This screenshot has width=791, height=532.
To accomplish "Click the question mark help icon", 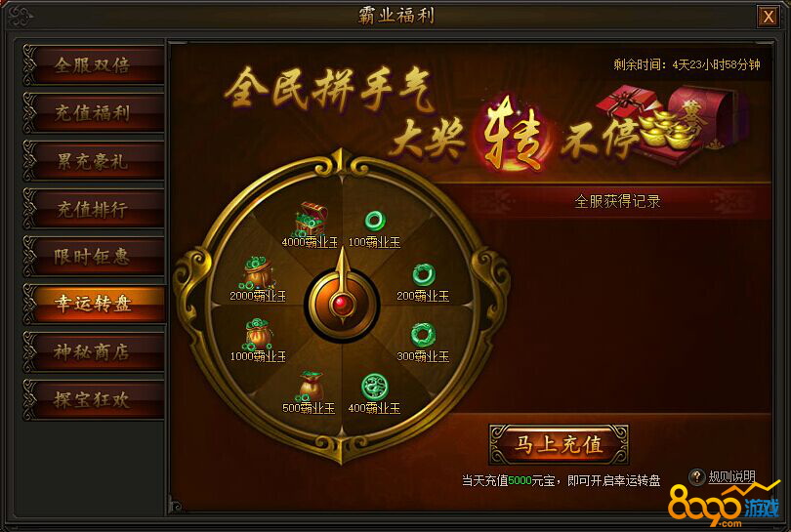I will click(x=696, y=476).
